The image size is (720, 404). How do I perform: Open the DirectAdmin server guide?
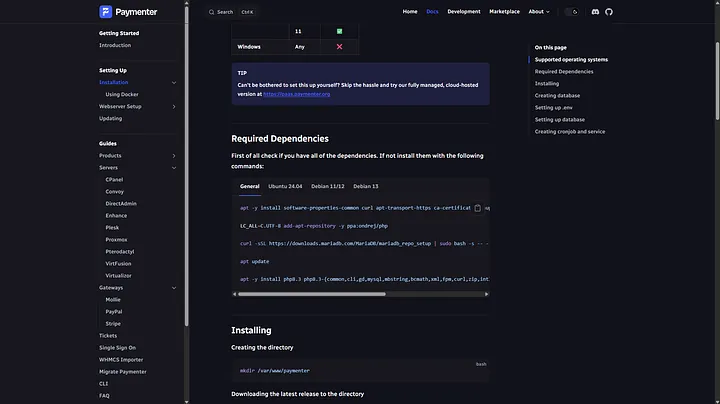121,204
